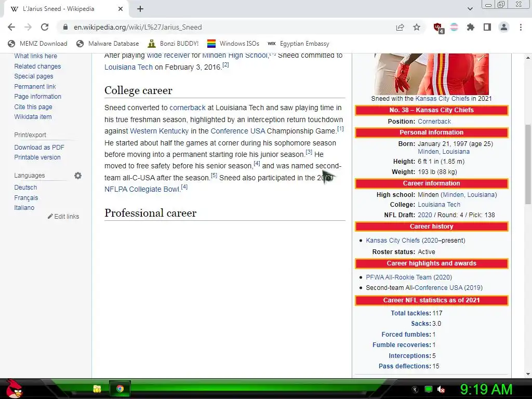Follow the cornerback link in College career
The height and width of the screenshot is (399, 532).
tap(187, 108)
